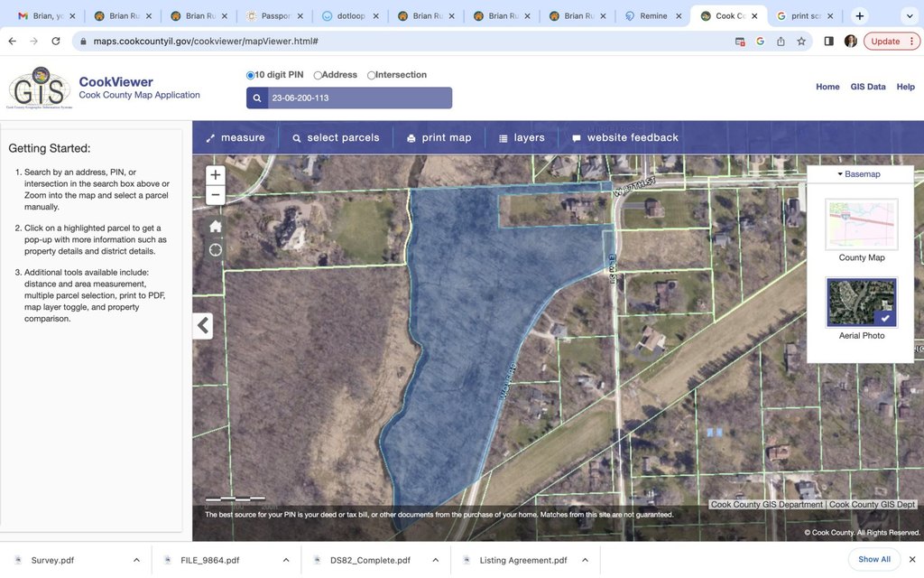The width and height of the screenshot is (924, 578).
Task: Click the home default extent icon
Action: coord(215,226)
